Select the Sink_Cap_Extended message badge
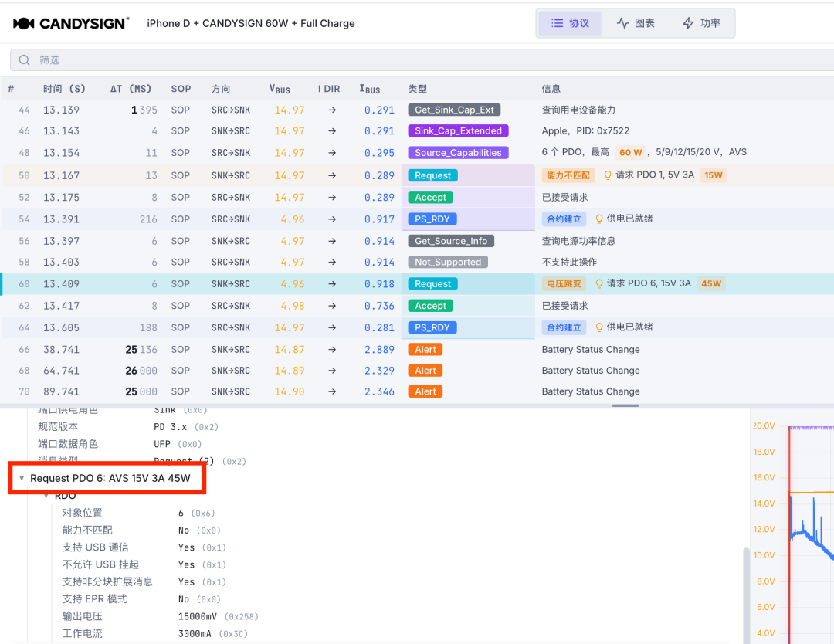 click(x=458, y=130)
